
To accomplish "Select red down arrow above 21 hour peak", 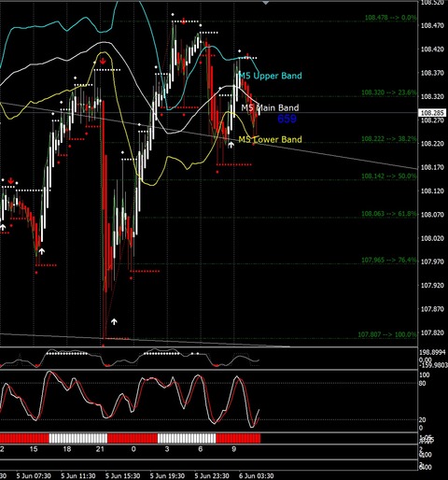I will [103, 61].
